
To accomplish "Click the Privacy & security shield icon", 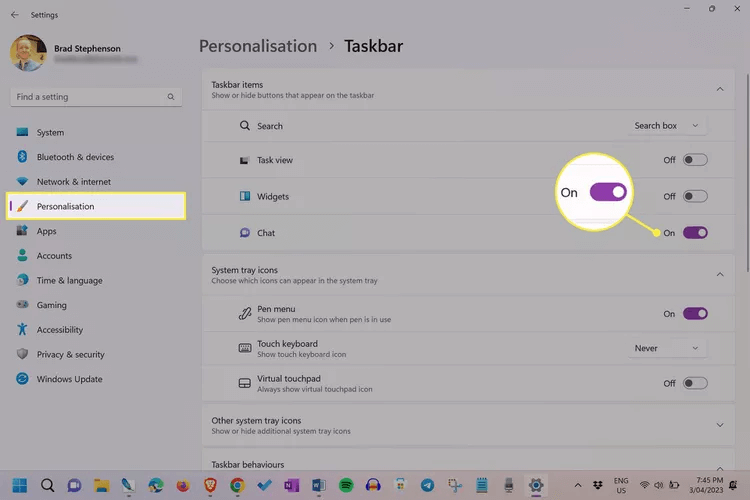I will [x=22, y=354].
